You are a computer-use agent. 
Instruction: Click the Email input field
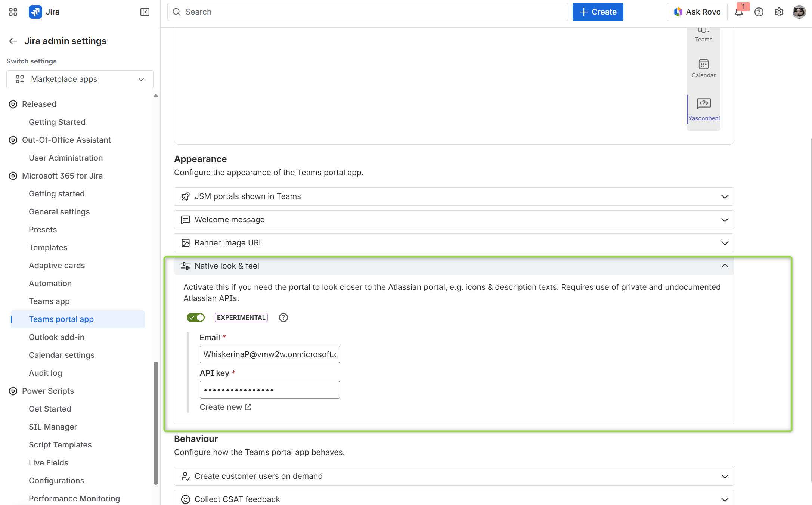click(270, 354)
